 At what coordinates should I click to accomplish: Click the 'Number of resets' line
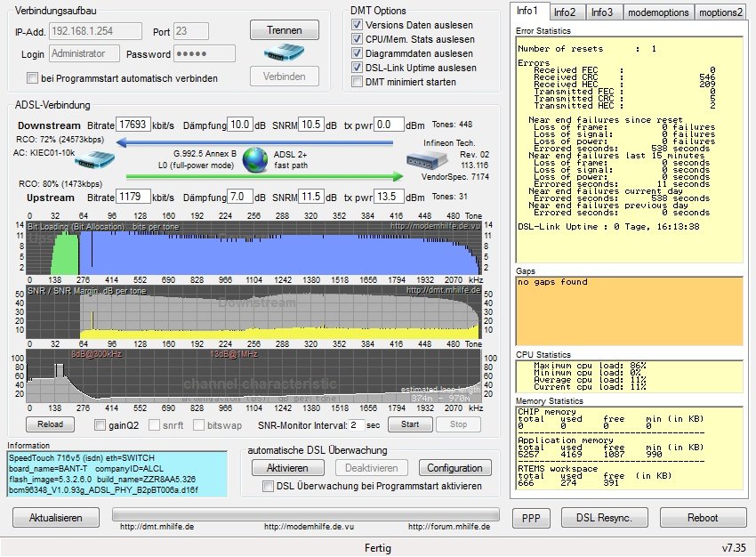[587, 49]
